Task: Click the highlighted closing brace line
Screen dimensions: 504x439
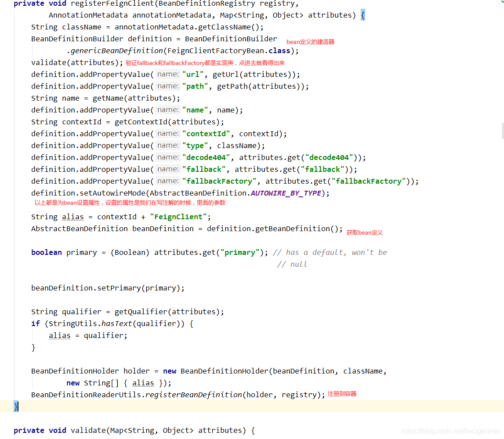Action: pyautogui.click(x=15, y=406)
